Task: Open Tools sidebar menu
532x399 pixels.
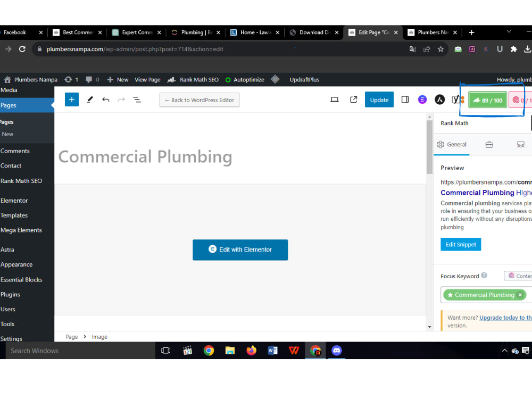Action: click(7, 324)
